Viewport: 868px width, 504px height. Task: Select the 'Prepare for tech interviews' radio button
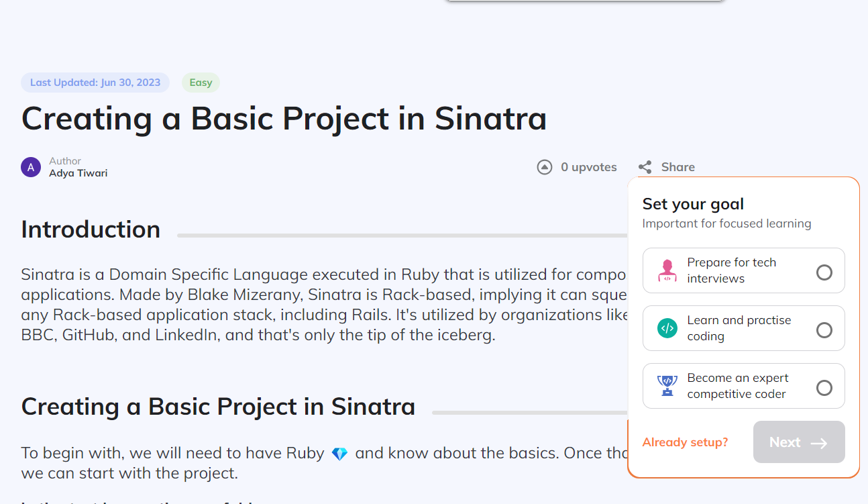point(824,272)
